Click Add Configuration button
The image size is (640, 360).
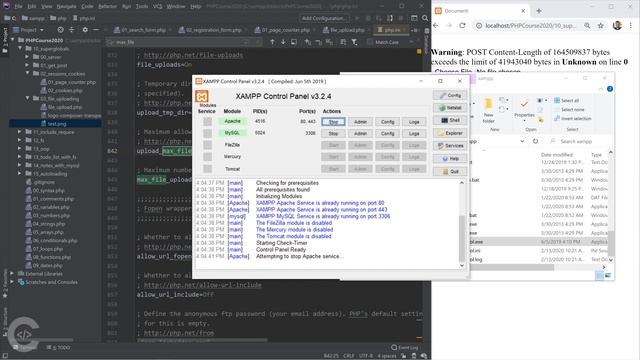tap(323, 18)
